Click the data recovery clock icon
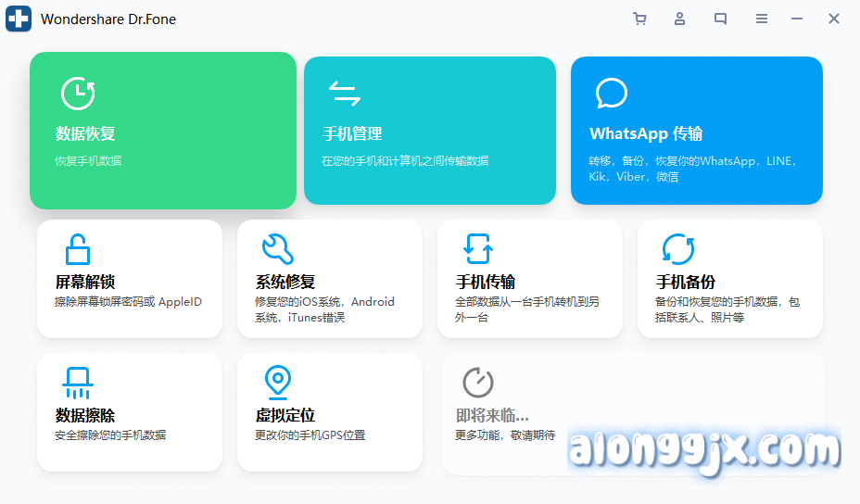Screen dimensions: 860x504 tap(78, 94)
